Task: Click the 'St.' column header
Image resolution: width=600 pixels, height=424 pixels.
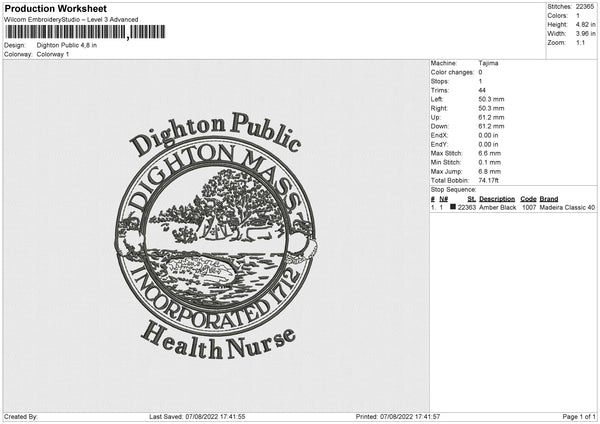Action: 471,199
